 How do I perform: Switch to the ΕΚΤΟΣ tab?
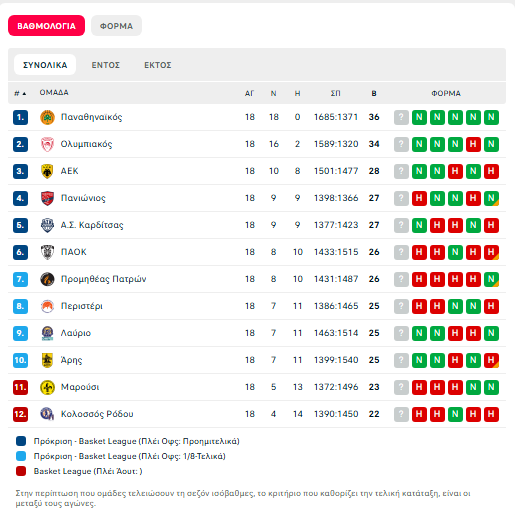[158, 65]
